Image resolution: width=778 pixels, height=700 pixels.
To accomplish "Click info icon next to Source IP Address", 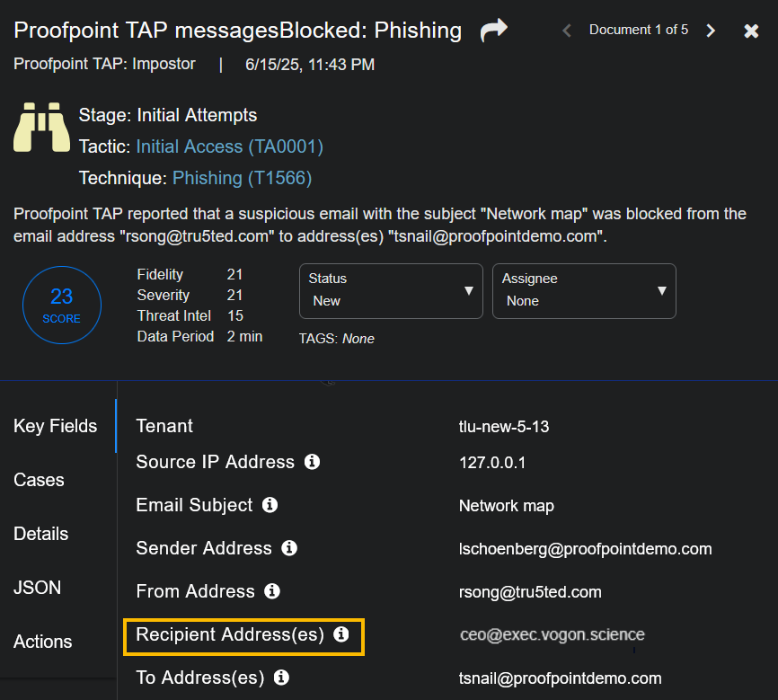I will point(312,462).
